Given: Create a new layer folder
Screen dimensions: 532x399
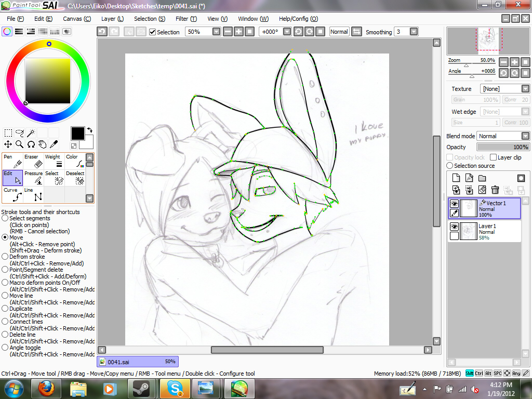Looking at the screenshot, I should 482,178.
